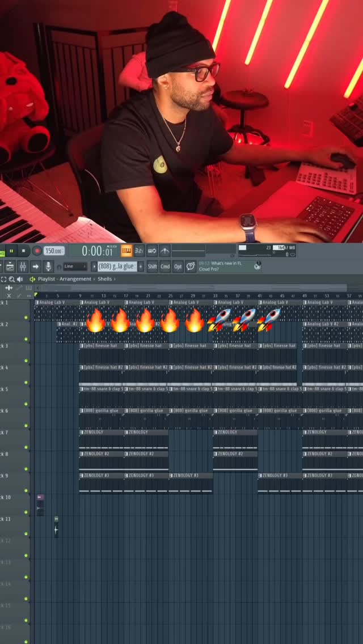Open clip menu of first ZENOLOGY #2 clip
The height and width of the screenshot is (644, 363).
pos(82,454)
